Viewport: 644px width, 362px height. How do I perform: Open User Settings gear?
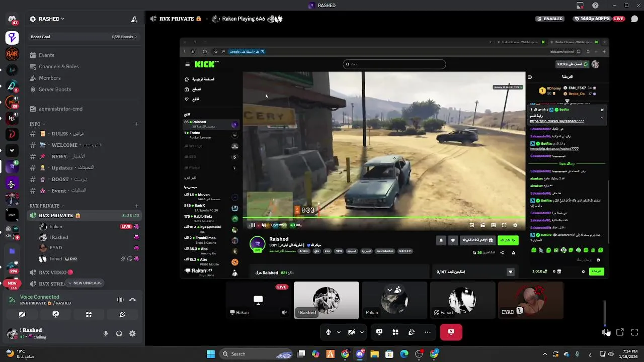[132, 333]
